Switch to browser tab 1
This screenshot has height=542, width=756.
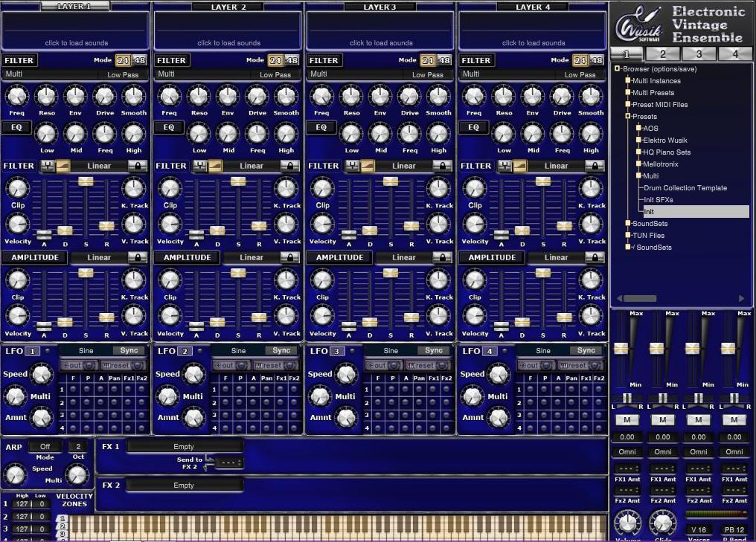point(627,54)
